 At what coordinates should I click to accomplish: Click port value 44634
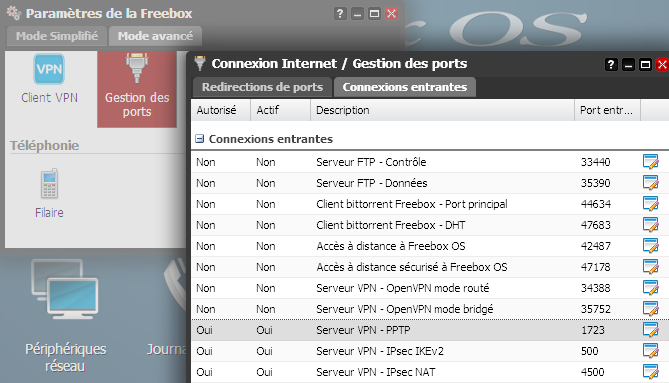[x=596, y=204]
